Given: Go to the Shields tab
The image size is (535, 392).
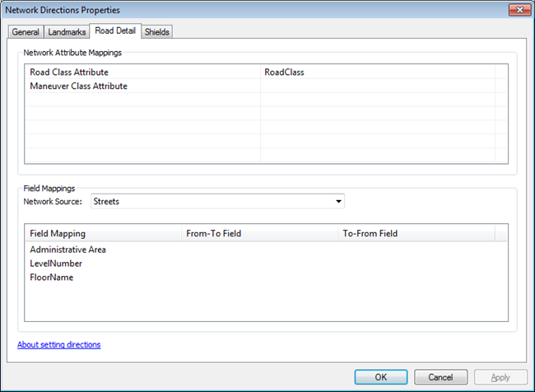Looking at the screenshot, I should point(157,32).
